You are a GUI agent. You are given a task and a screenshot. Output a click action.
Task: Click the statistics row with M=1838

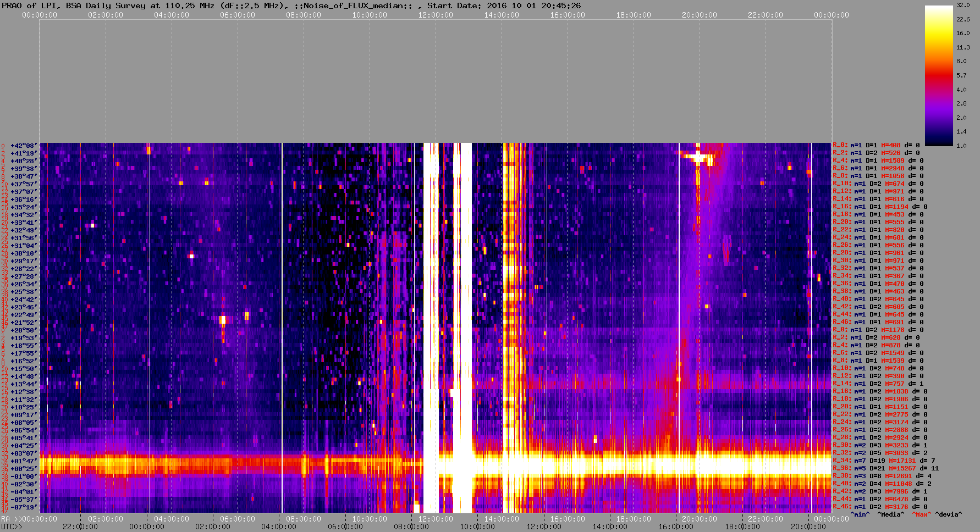click(880, 392)
